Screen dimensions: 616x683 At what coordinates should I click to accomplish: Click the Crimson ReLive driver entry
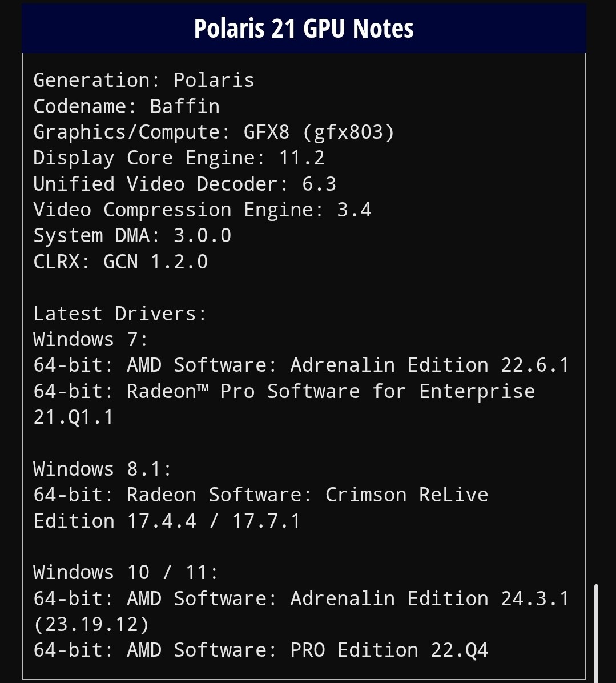261,495
